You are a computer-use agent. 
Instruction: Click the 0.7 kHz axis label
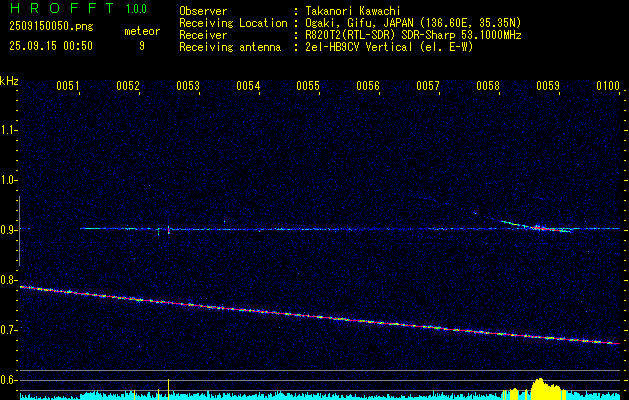tap(7, 330)
